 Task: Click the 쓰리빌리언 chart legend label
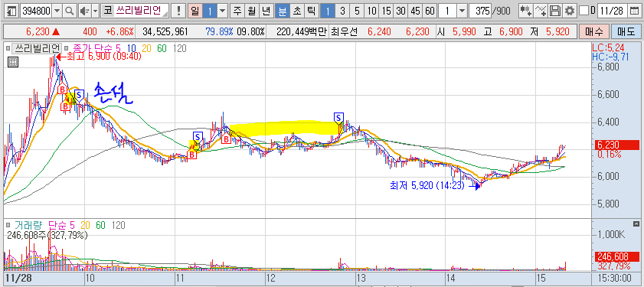37,49
